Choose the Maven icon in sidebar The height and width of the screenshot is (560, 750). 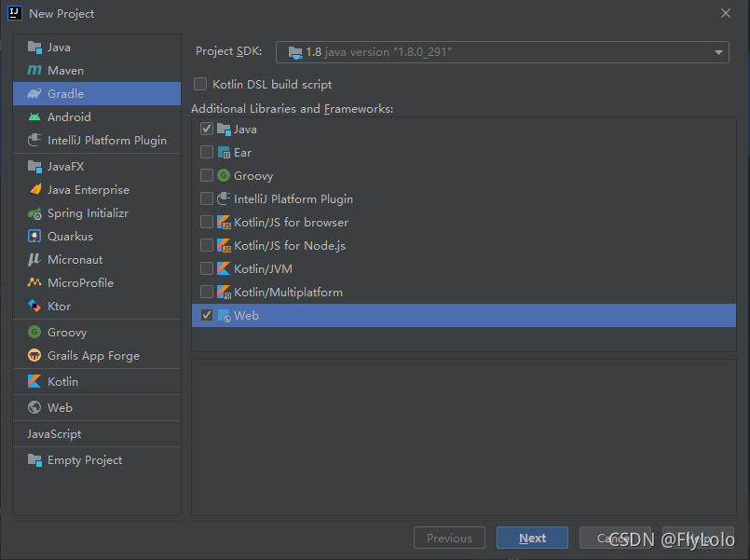[x=34, y=70]
